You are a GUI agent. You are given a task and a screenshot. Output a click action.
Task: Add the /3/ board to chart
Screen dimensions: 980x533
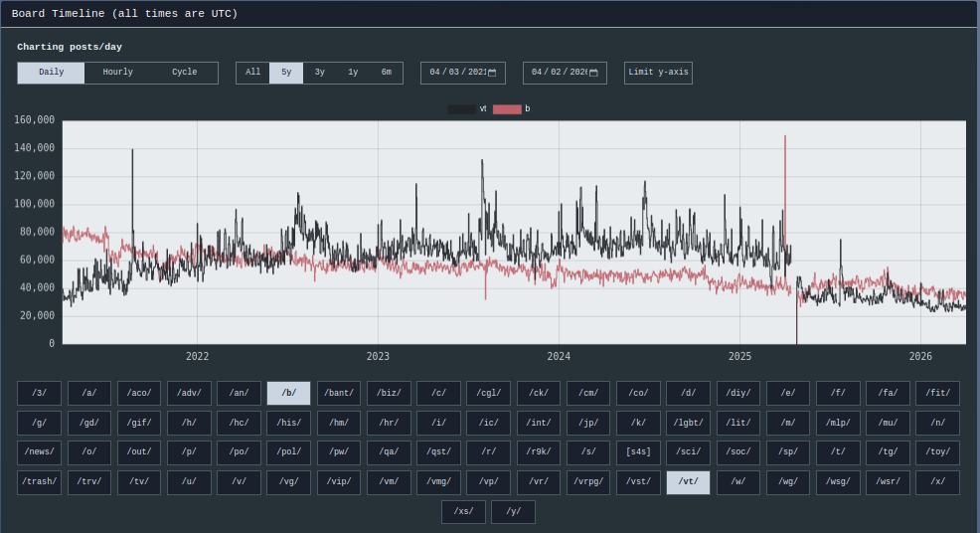click(x=40, y=393)
